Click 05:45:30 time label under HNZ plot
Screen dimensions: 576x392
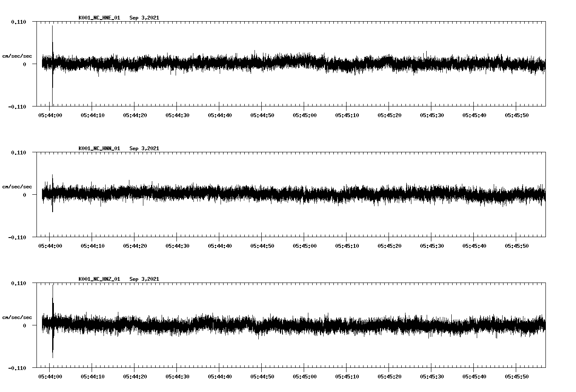[432, 376]
